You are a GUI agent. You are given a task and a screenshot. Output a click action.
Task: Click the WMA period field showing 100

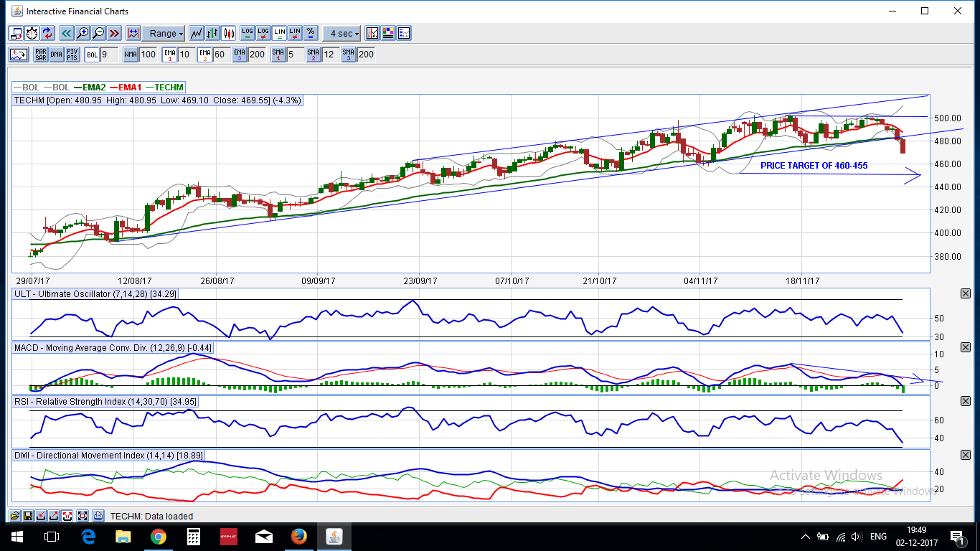[149, 54]
